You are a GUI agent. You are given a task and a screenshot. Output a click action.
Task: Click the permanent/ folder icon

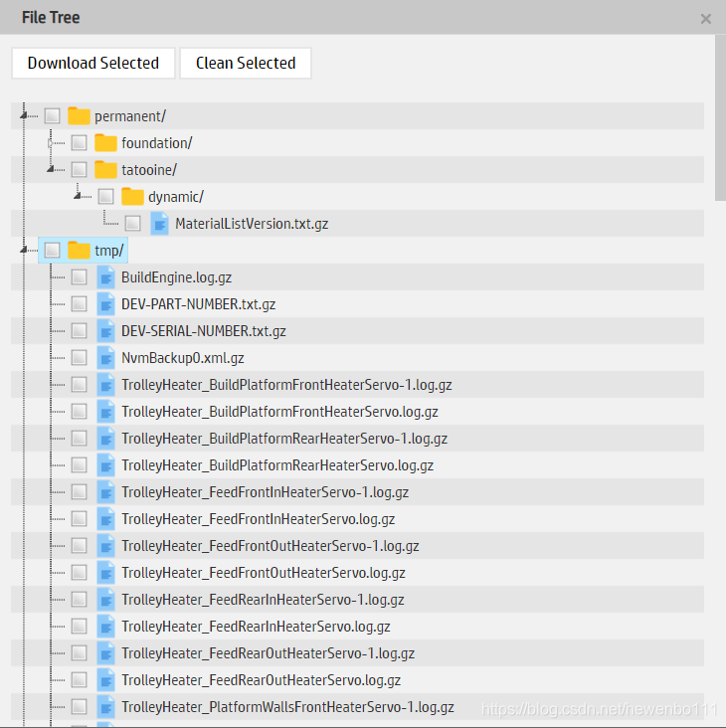[x=79, y=116]
